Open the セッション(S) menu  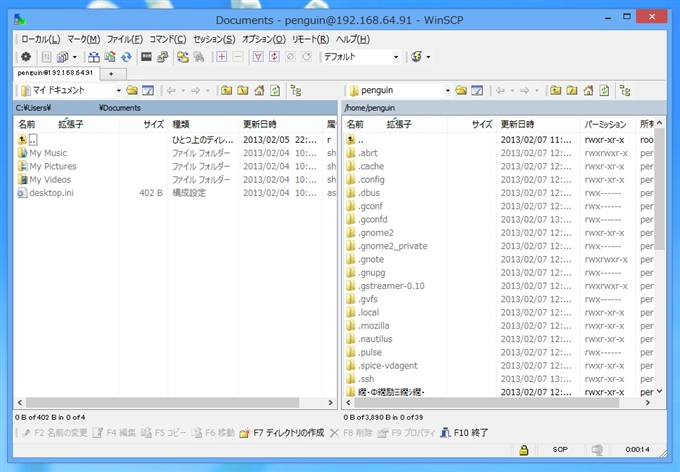(x=214, y=39)
